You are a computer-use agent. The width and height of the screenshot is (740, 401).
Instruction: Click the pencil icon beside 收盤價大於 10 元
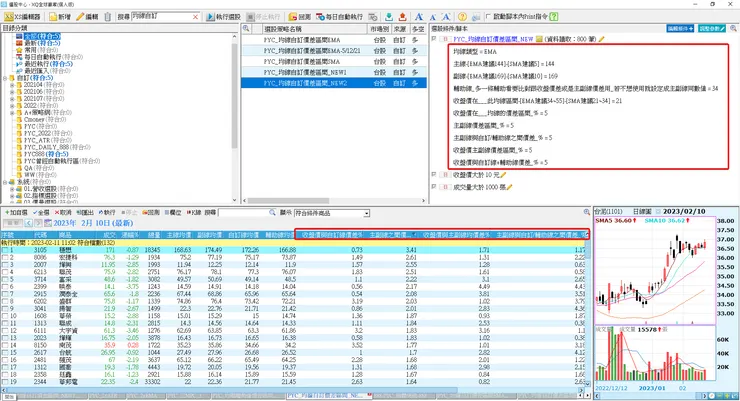[x=503, y=175]
